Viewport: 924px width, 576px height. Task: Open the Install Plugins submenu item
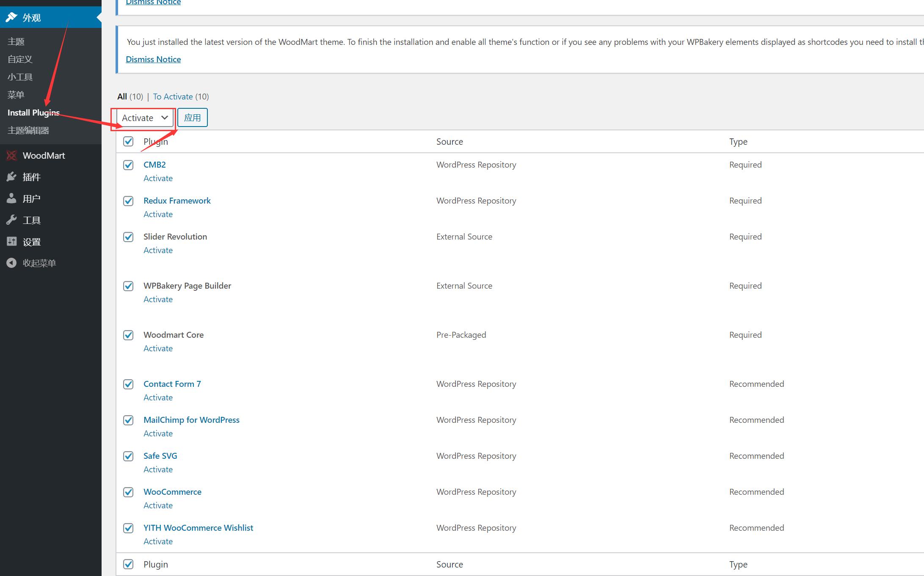click(x=33, y=113)
